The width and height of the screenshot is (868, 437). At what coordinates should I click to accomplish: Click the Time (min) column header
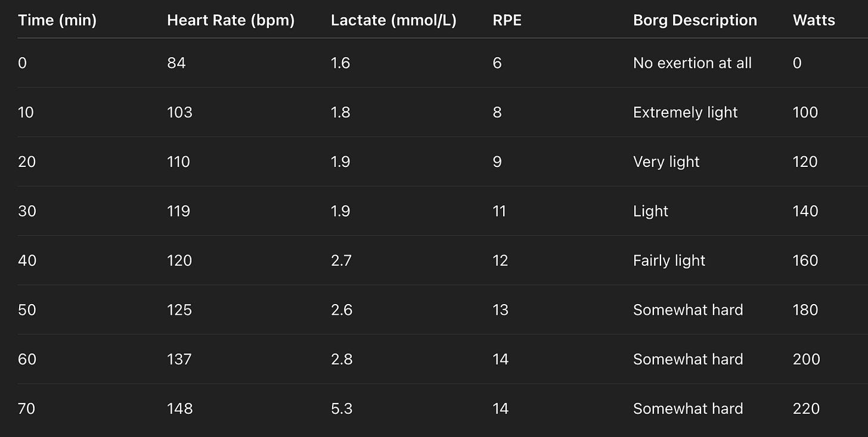pyautogui.click(x=57, y=20)
